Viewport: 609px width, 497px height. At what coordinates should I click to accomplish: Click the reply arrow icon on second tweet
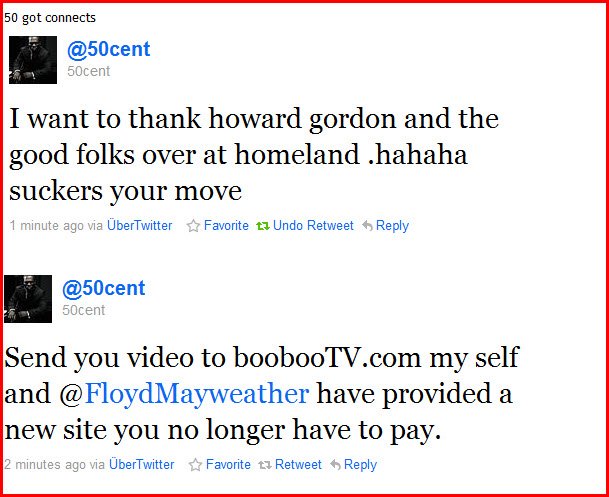(x=335, y=465)
